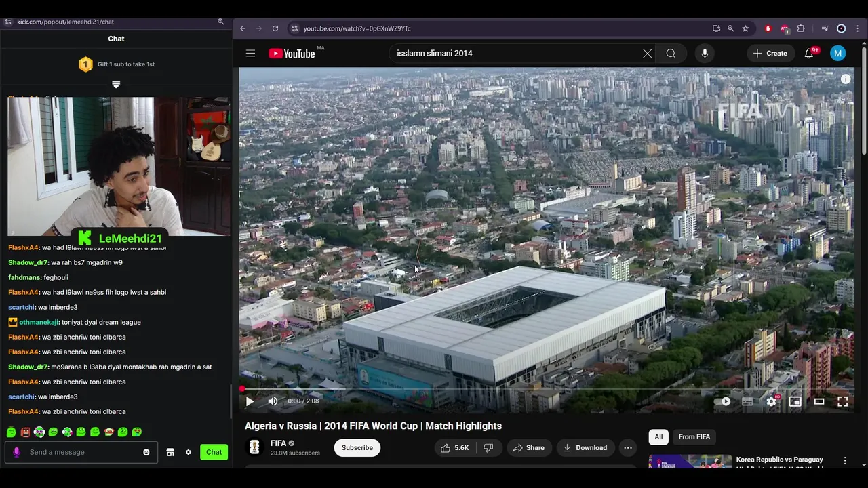
Task: Open the FIFA channel name link
Action: [x=278, y=443]
